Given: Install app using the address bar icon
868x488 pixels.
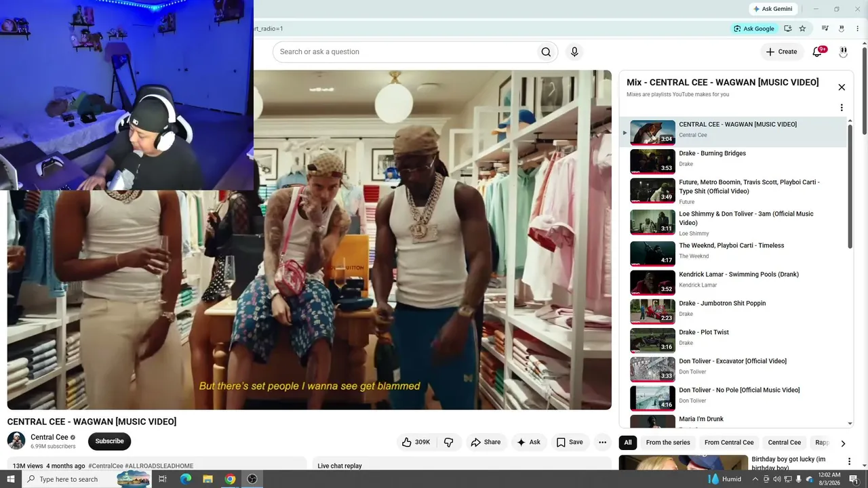Looking at the screenshot, I should point(788,28).
